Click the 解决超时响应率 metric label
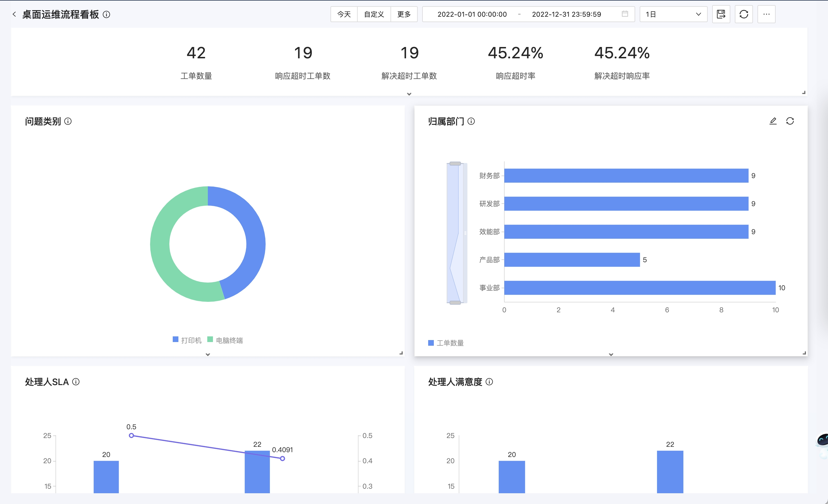Screen dimensions: 828x504 pos(622,76)
